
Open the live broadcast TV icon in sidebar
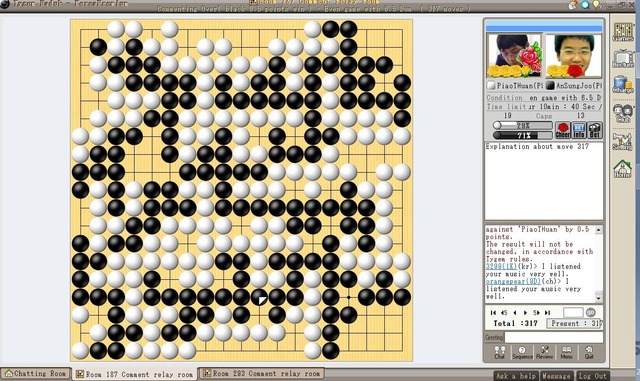click(623, 58)
